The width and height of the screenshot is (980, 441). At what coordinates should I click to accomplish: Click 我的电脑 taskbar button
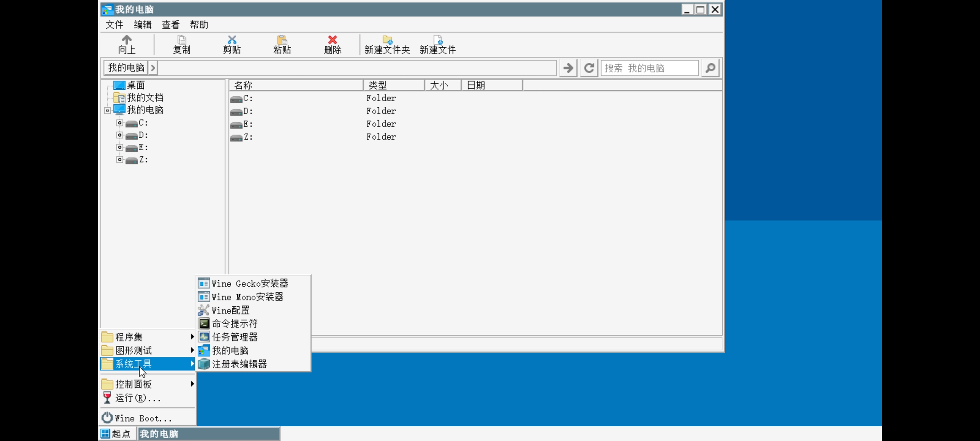tap(209, 434)
